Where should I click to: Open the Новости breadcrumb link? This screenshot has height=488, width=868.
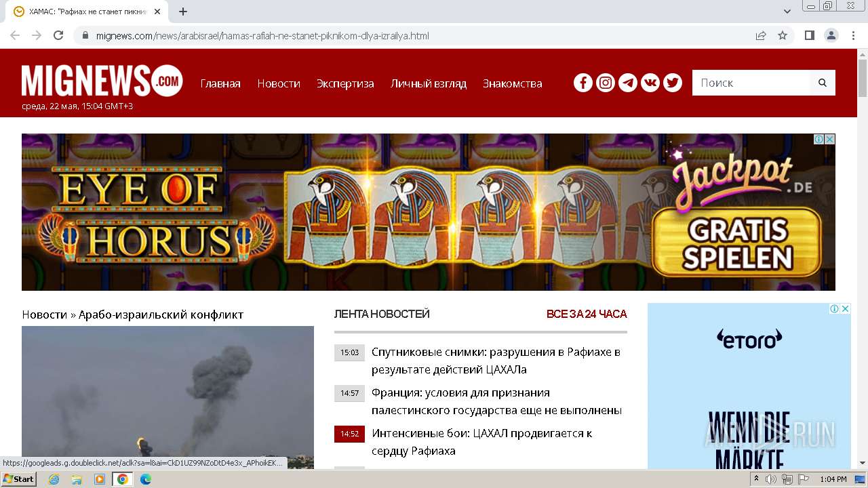coord(45,314)
